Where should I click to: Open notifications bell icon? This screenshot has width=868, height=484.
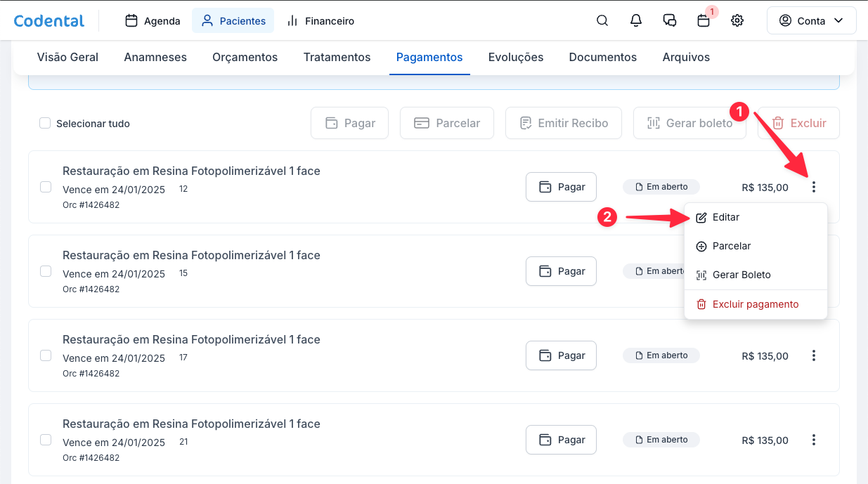[636, 21]
